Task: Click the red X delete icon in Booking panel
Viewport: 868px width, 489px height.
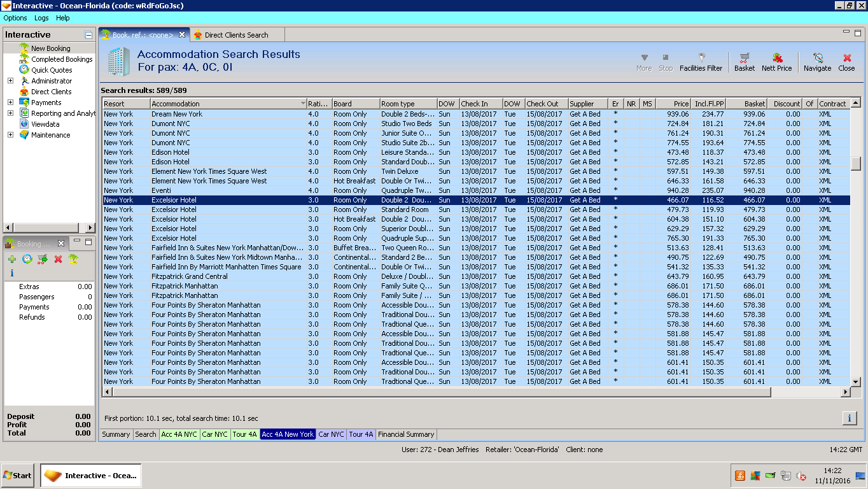Action: click(58, 259)
